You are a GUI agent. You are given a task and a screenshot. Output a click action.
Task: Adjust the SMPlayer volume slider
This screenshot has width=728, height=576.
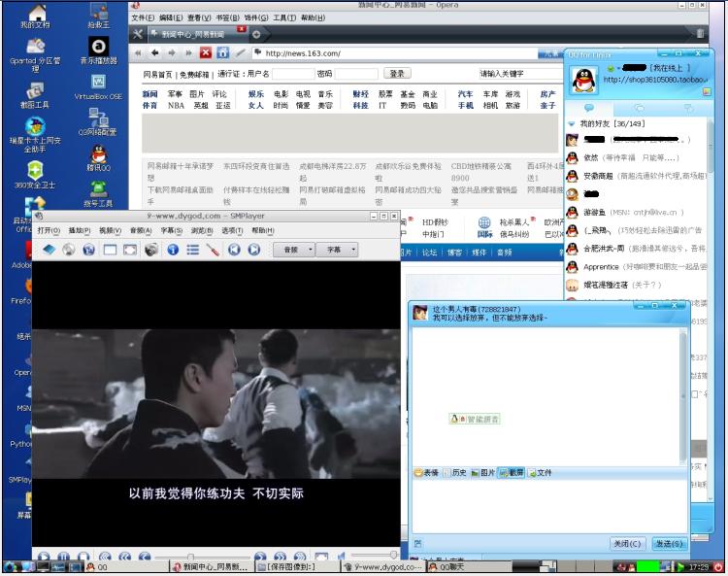(375, 555)
